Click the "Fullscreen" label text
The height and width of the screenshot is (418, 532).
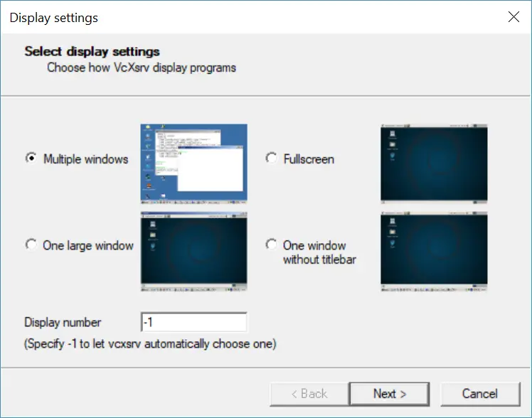(309, 159)
